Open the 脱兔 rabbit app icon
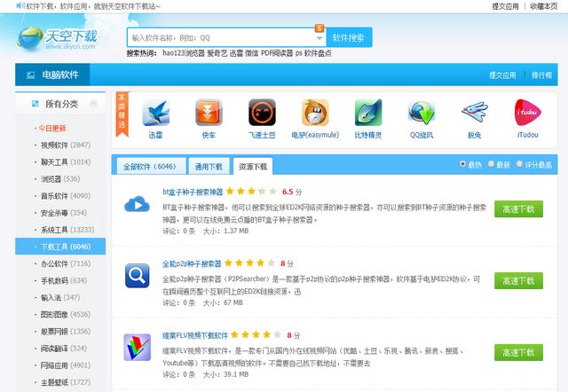Screen dimensions: 568x392 [475, 113]
